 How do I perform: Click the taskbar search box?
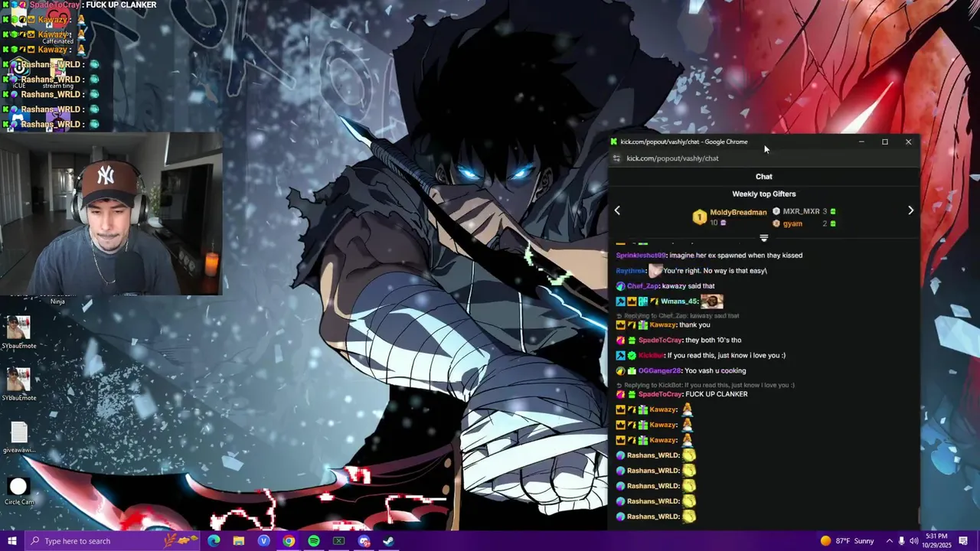(112, 541)
